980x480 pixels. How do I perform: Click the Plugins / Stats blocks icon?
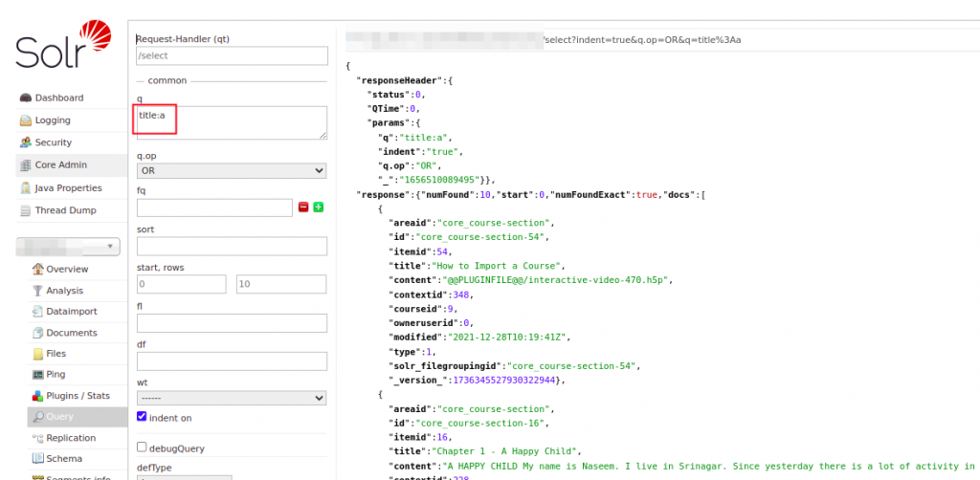(x=37, y=396)
